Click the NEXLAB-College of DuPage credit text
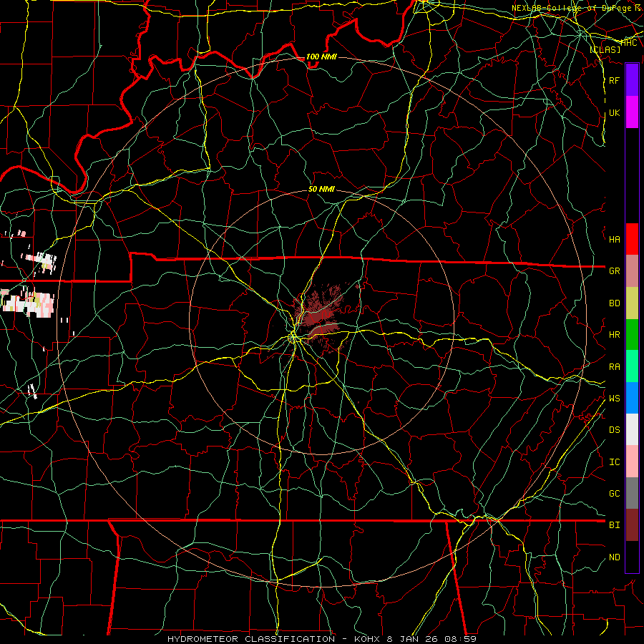The height and width of the screenshot is (644, 644). [576, 8]
